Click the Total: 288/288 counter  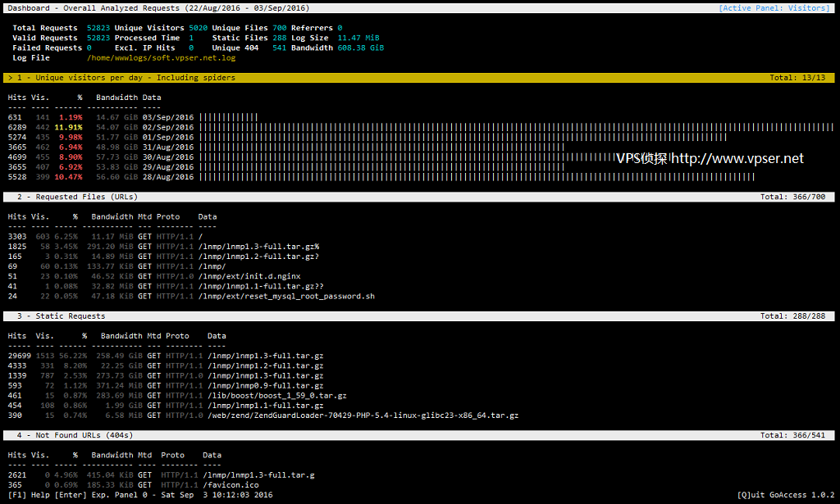coord(793,316)
